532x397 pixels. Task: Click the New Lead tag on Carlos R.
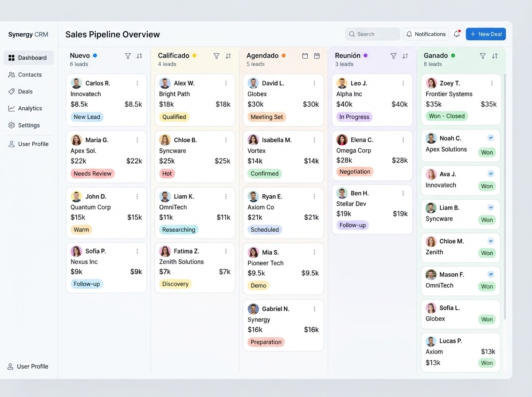click(87, 117)
